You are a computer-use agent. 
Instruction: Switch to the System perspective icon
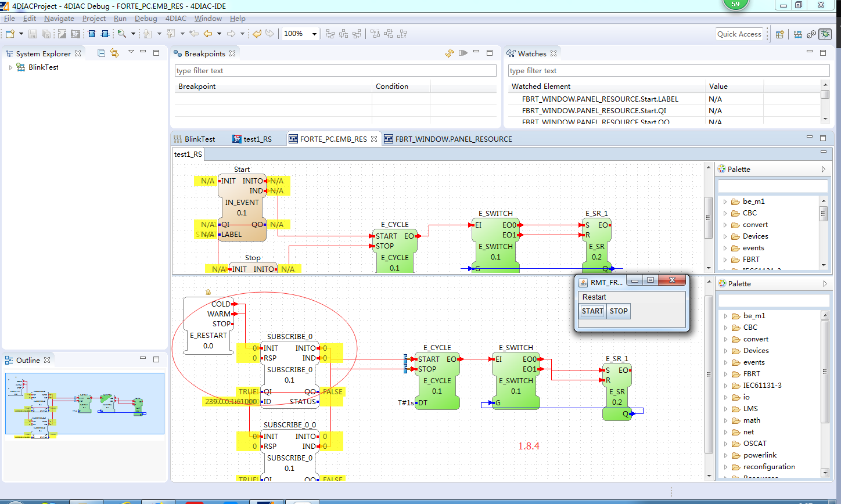coord(799,34)
